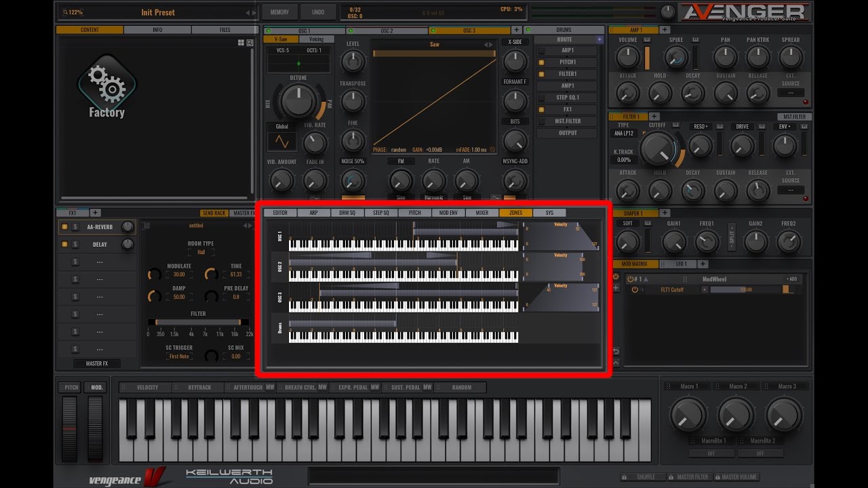Image resolution: width=868 pixels, height=488 pixels.
Task: Toggle the FILTER1 routing checkbox
Action: pos(541,74)
